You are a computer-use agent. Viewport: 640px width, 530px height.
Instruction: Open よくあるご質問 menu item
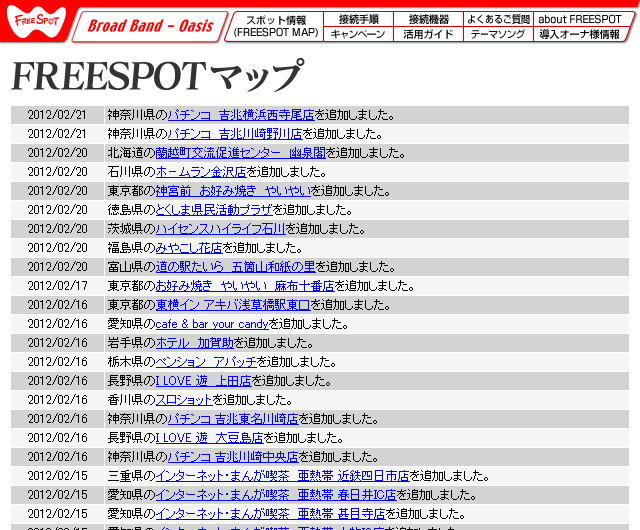pos(498,19)
